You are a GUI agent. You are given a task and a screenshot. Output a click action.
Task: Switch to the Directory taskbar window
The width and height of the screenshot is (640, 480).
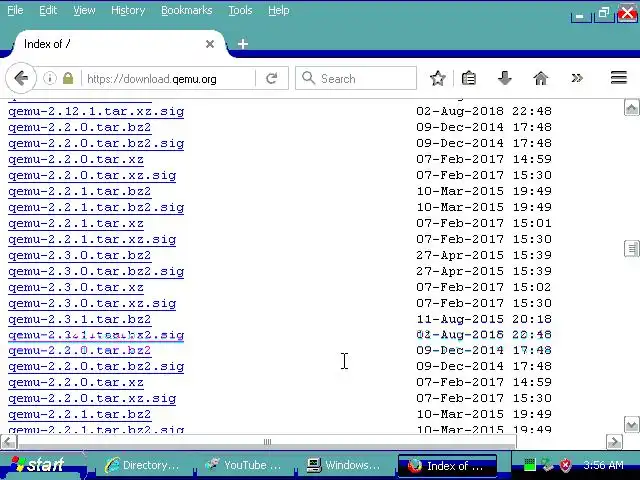(141, 465)
